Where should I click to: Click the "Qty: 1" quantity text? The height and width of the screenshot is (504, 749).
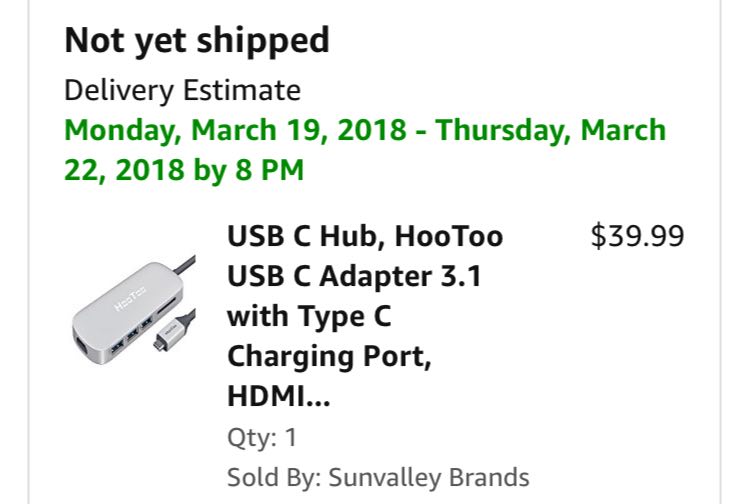pyautogui.click(x=262, y=438)
